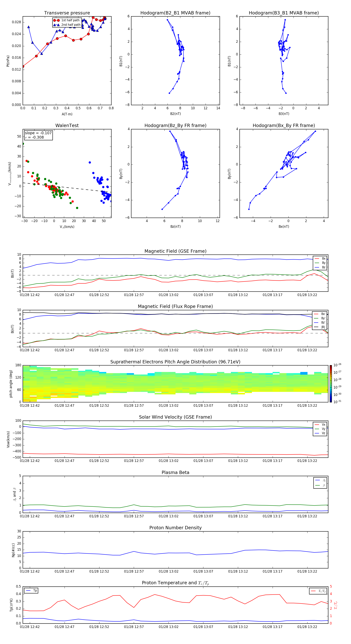Click '01/28 13:17' tick under Pitch Angle plot
The width and height of the screenshot is (351, 644).
tap(273, 406)
